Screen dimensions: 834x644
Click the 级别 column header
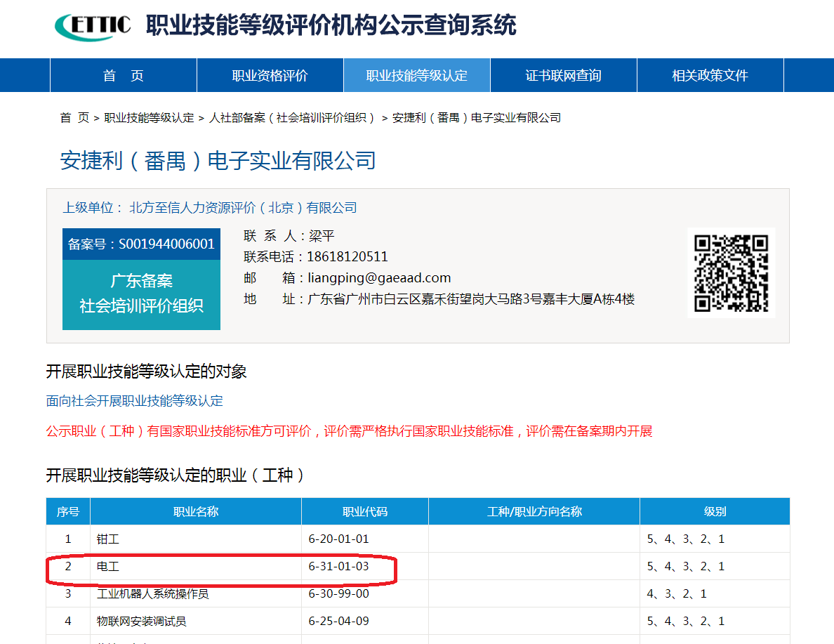click(x=715, y=511)
